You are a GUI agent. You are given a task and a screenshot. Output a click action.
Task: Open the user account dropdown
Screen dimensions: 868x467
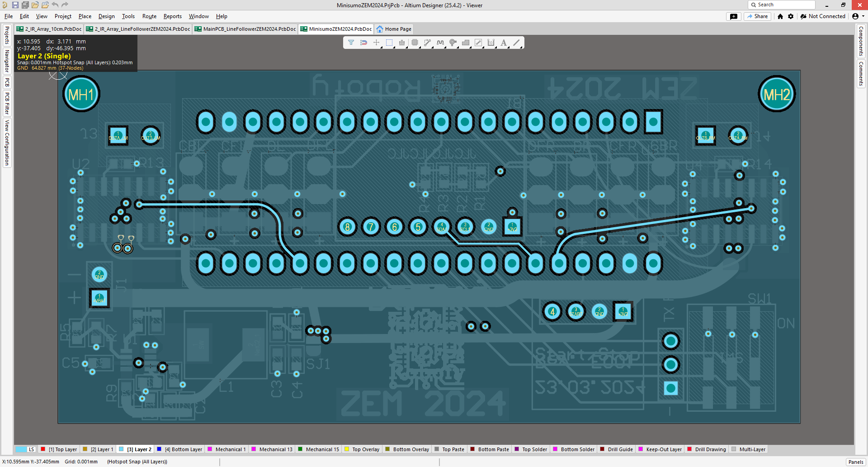[858, 16]
